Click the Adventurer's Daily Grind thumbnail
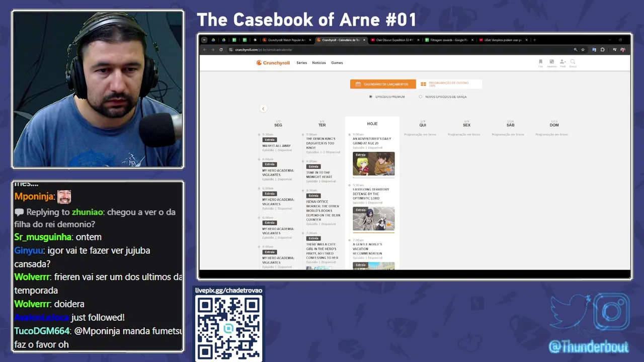This screenshot has height=362, width=644. click(x=374, y=164)
